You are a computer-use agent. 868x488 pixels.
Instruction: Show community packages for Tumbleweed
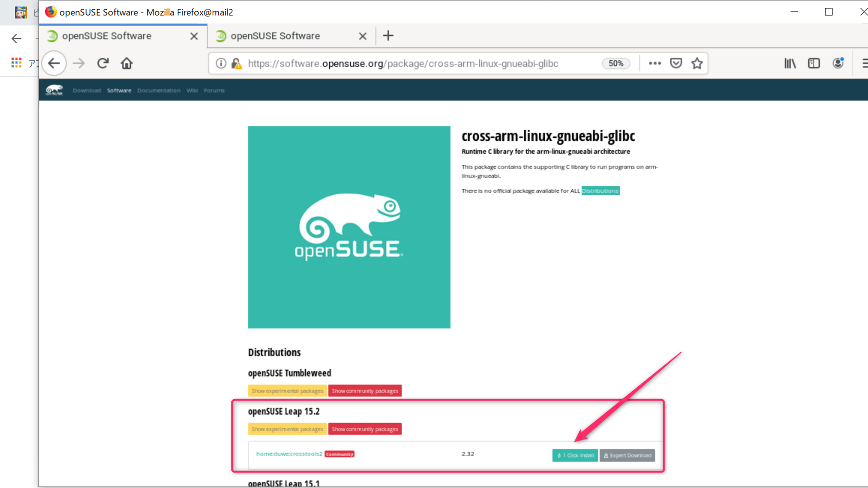[x=365, y=391]
